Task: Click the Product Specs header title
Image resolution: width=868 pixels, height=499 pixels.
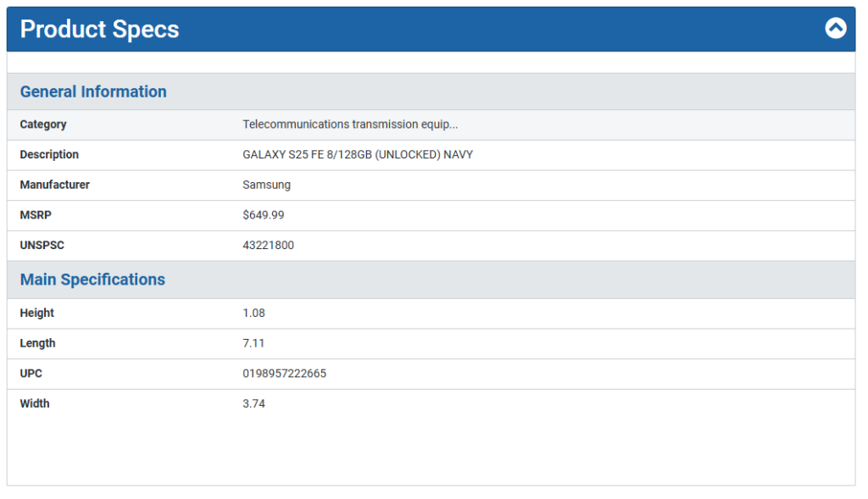Action: tap(99, 30)
